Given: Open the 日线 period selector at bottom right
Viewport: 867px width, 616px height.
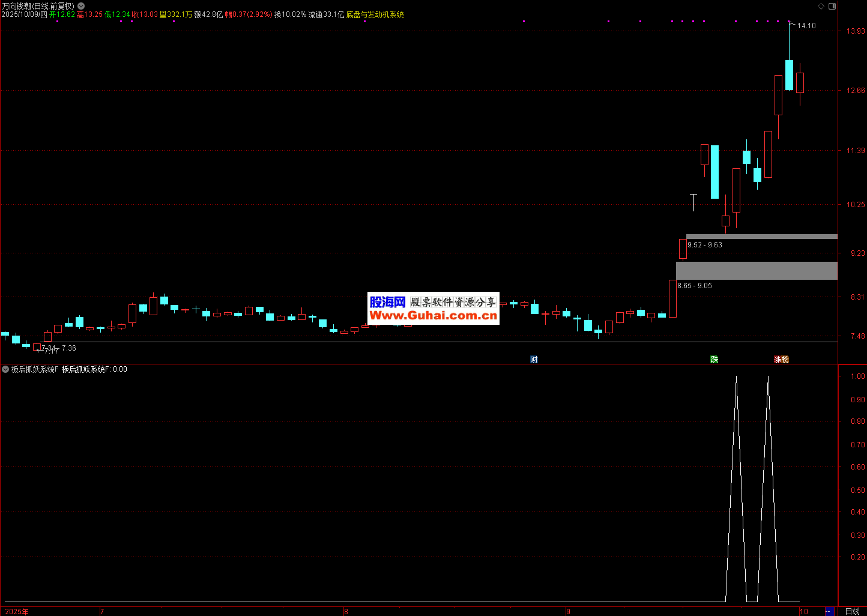Looking at the screenshot, I should click(852, 611).
